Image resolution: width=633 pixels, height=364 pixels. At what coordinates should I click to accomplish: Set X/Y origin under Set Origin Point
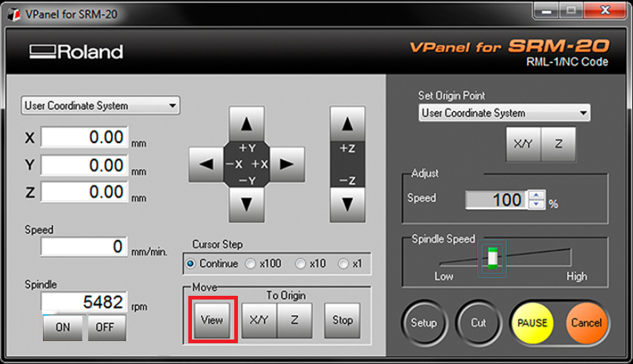click(523, 144)
